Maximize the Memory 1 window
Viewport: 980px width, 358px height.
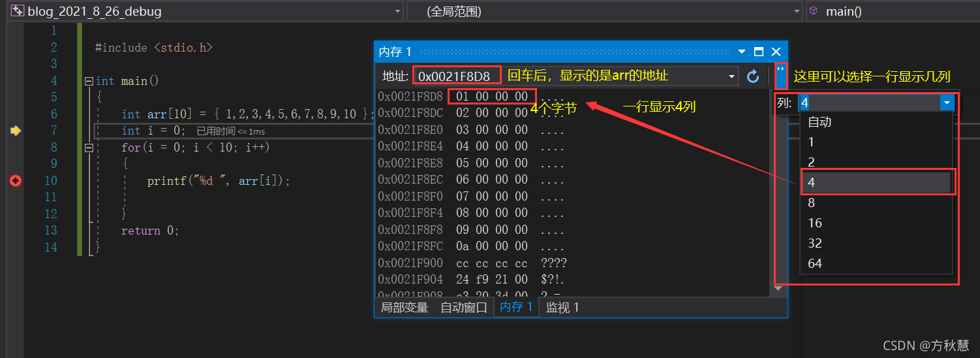pyautogui.click(x=758, y=52)
